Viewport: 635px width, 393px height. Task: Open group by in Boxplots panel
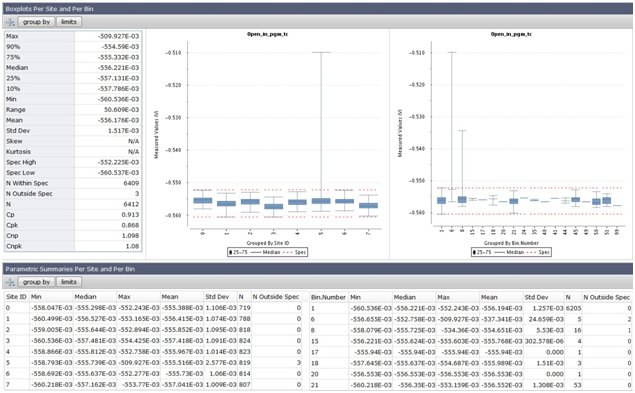click(x=36, y=22)
